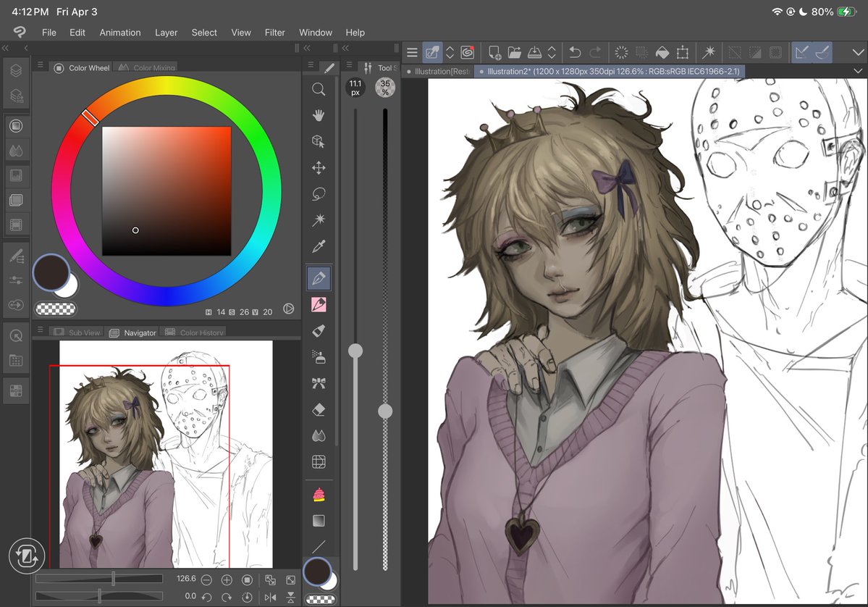The width and height of the screenshot is (868, 607).
Task: Open Clip Studio launcher icon
Action: tap(468, 53)
